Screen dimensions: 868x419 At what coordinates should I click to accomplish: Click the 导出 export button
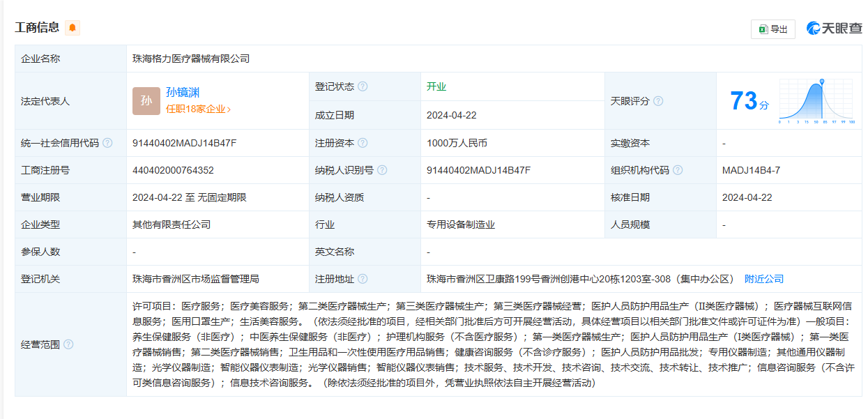(x=773, y=29)
